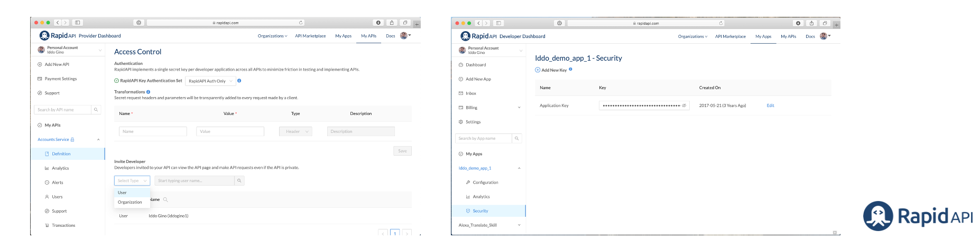
Task: Expand Billing section in sidebar
Action: tap(519, 108)
